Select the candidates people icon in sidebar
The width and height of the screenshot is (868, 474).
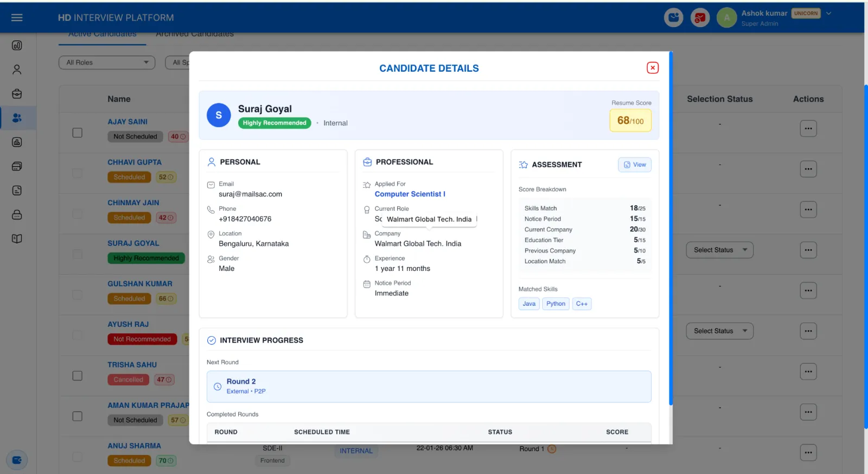(x=17, y=118)
